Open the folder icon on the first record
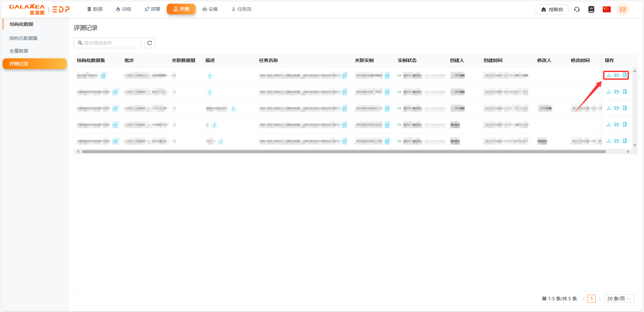The image size is (644, 312). 617,75
